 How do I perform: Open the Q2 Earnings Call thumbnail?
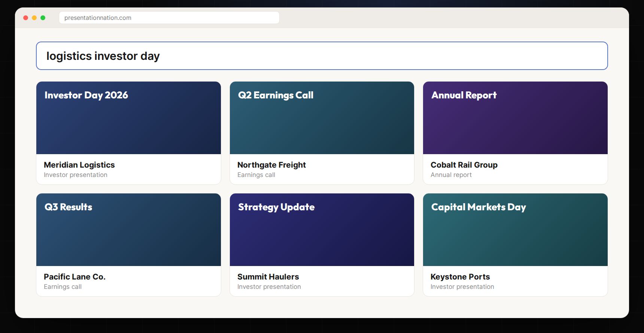322,118
